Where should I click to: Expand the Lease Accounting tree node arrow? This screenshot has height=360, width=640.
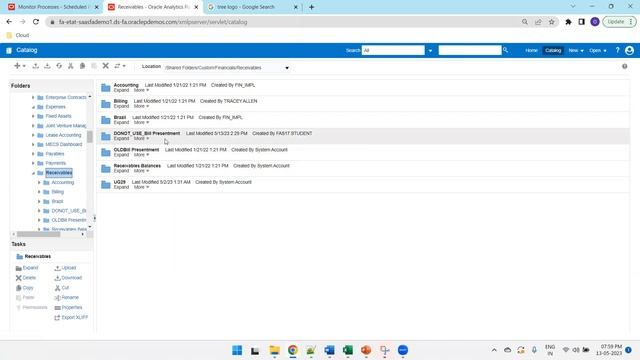point(33,135)
